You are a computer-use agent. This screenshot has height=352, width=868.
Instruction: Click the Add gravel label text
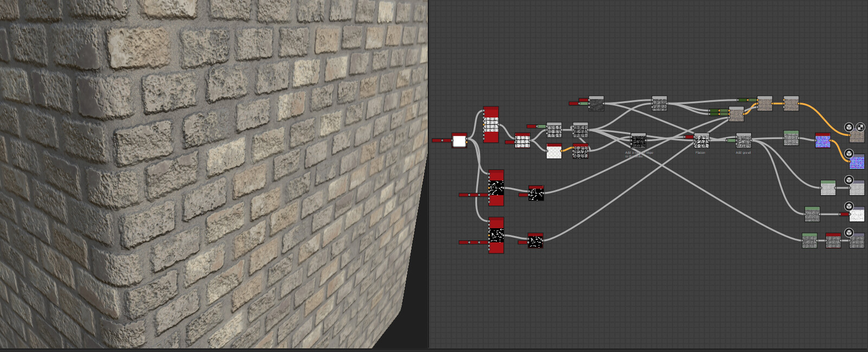[x=743, y=153]
